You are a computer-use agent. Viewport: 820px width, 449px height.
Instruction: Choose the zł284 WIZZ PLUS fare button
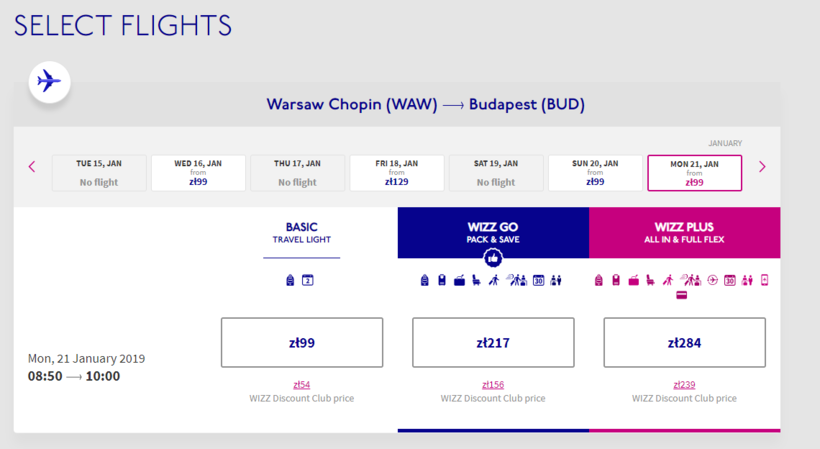click(685, 342)
